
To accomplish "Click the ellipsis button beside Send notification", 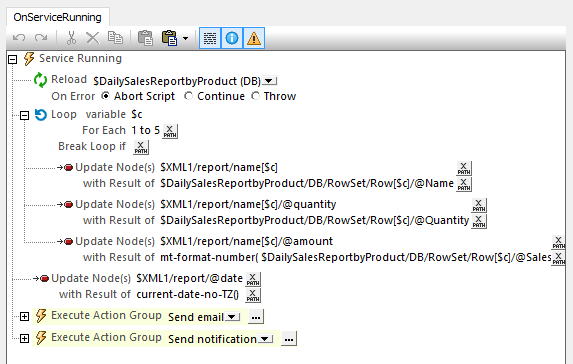I will pos(289,339).
